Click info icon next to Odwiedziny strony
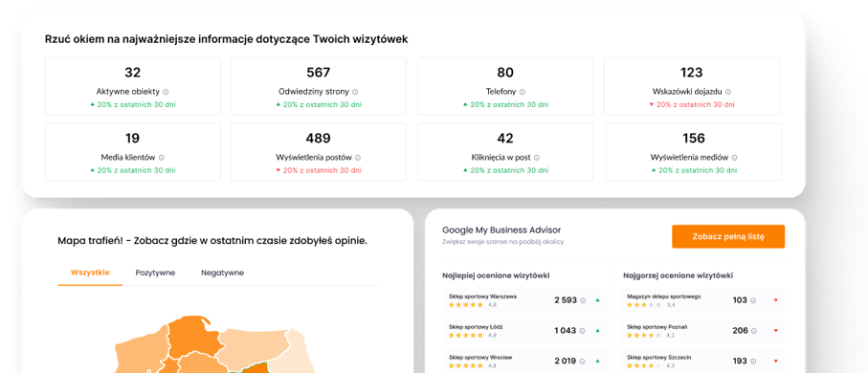Image resolution: width=868 pixels, height=373 pixels. (355, 93)
